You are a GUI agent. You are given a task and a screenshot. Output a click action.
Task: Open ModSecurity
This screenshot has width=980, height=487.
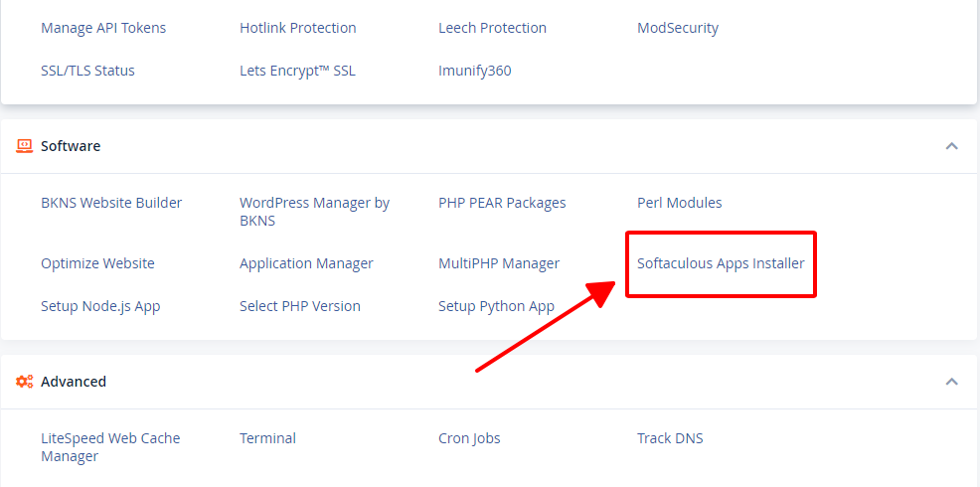click(x=678, y=28)
